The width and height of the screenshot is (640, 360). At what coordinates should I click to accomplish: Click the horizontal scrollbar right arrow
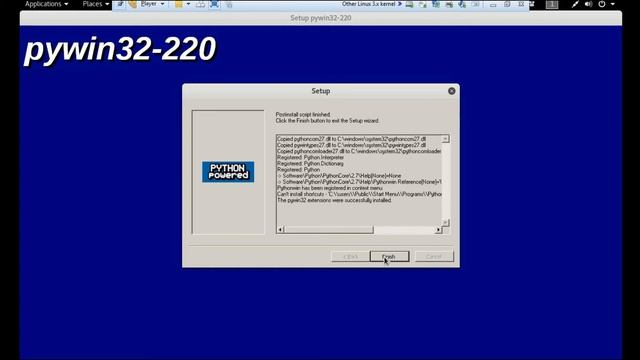[438, 230]
